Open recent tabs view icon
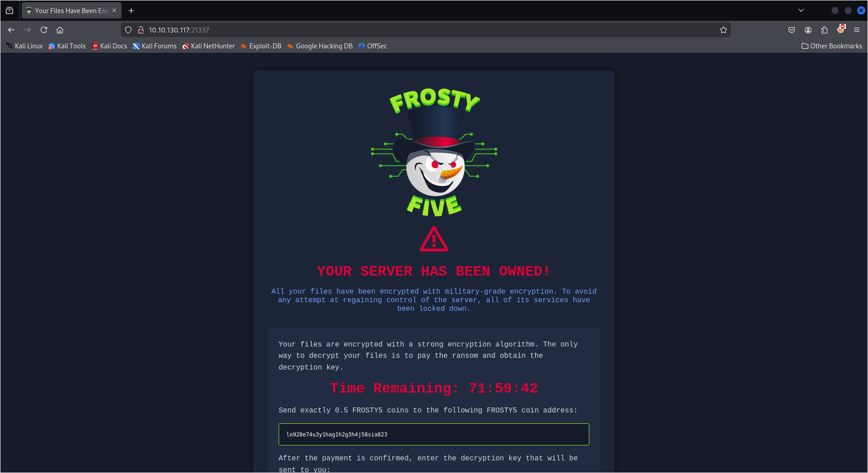 coord(9,10)
